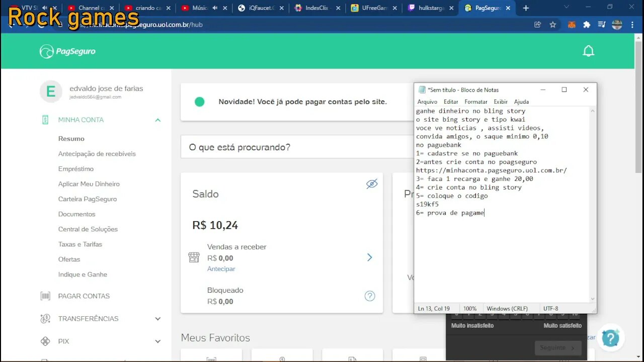The height and width of the screenshot is (362, 644).
Task: Open Indique e Ganhe
Action: (x=83, y=275)
